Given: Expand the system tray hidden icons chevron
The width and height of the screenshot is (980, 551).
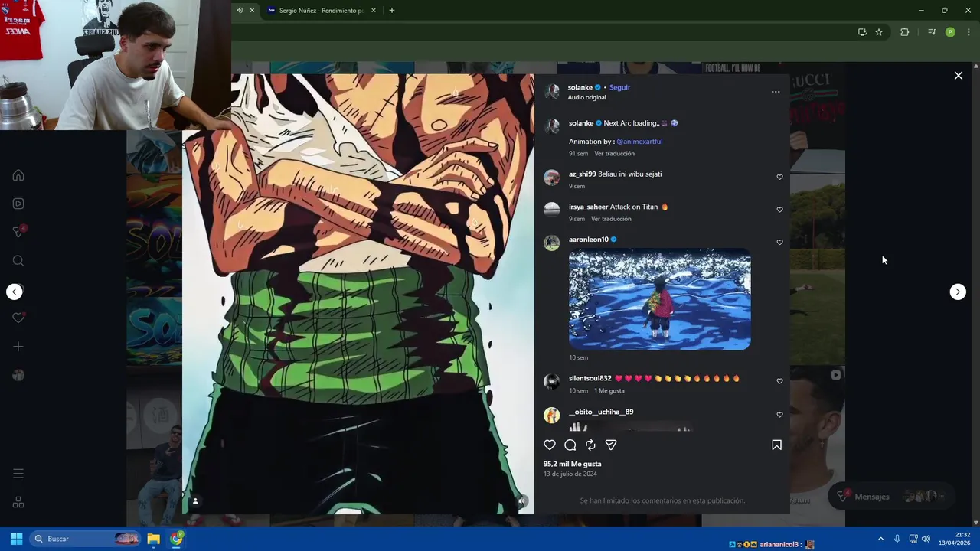Looking at the screenshot, I should tap(880, 539).
